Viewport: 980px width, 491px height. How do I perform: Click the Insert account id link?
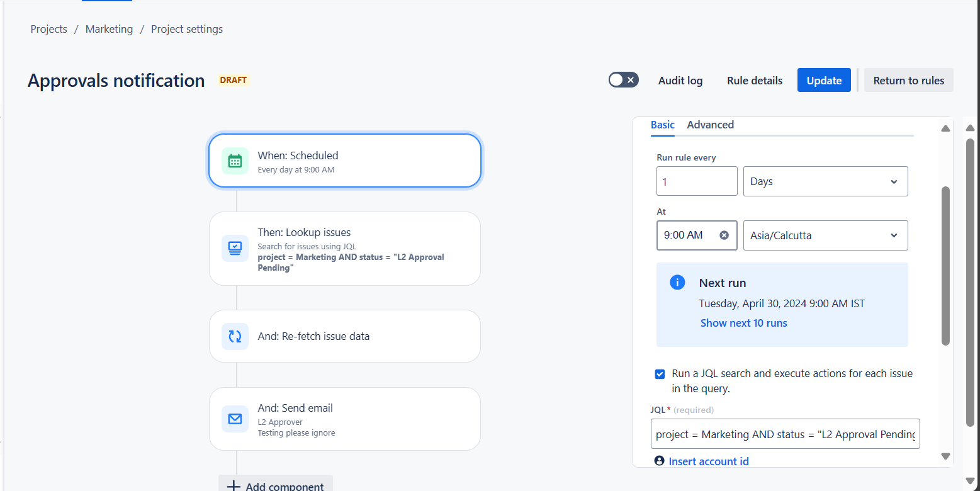(709, 461)
